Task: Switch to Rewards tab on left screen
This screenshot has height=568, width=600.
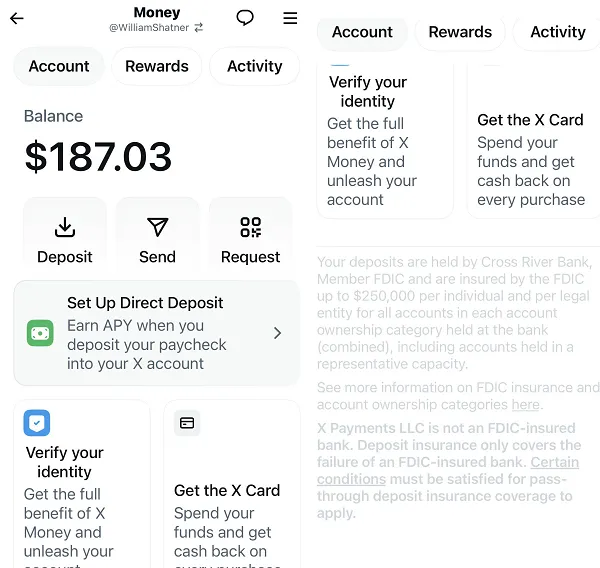Action: [x=157, y=66]
